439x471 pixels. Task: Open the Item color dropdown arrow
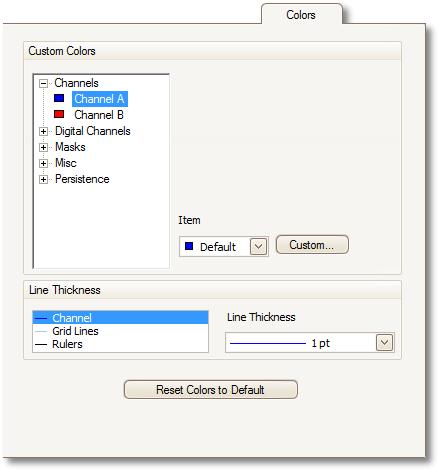click(259, 247)
